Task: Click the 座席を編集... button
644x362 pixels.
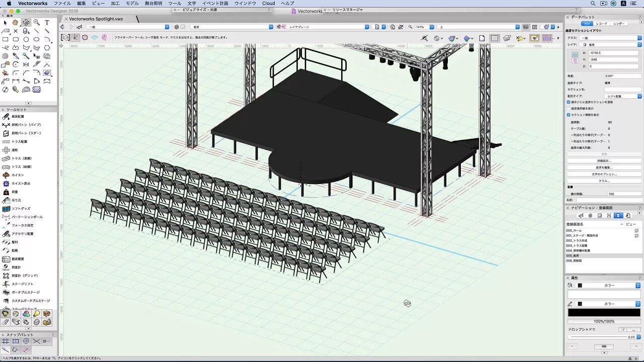Action: pyautogui.click(x=604, y=167)
